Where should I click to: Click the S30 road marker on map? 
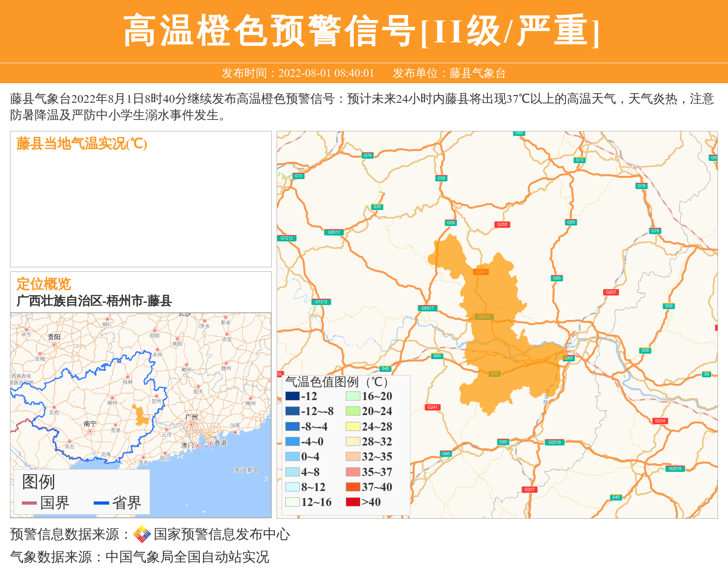click(x=377, y=207)
